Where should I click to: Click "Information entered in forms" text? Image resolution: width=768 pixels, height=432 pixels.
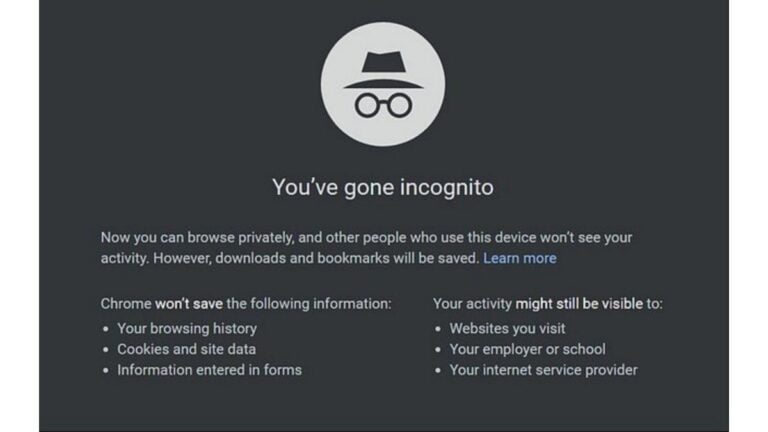(209, 370)
